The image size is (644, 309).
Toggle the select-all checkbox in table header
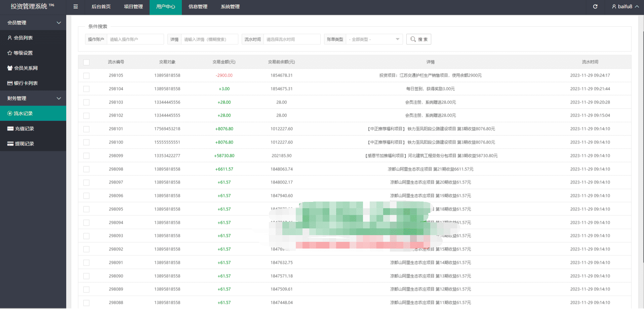tap(86, 62)
